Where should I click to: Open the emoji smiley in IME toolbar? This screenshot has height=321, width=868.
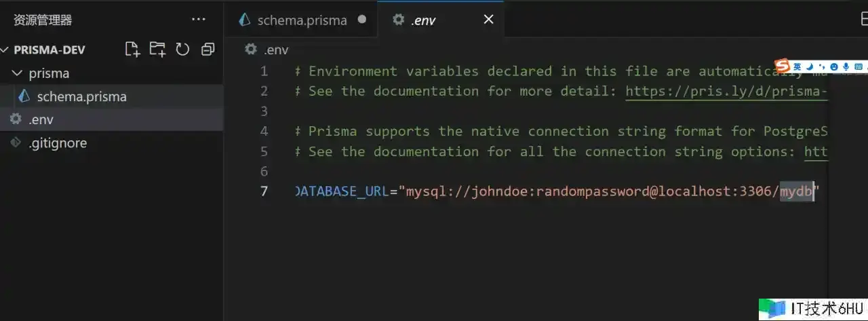point(833,67)
